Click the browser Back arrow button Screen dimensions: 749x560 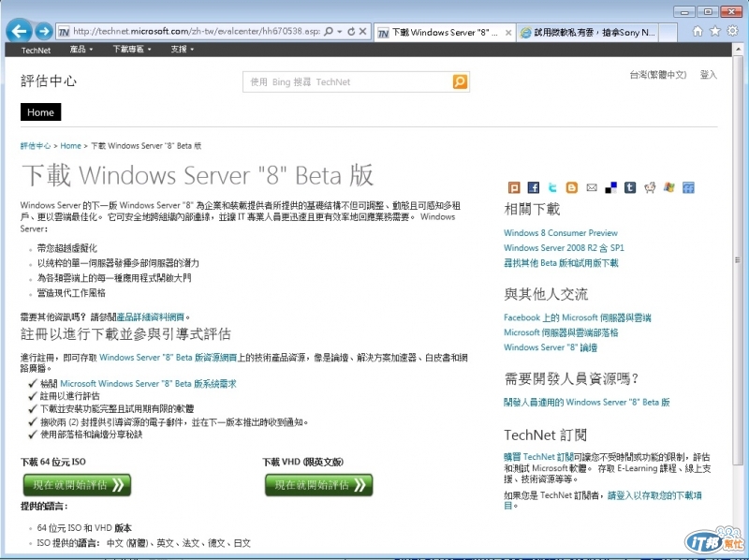click(x=19, y=32)
